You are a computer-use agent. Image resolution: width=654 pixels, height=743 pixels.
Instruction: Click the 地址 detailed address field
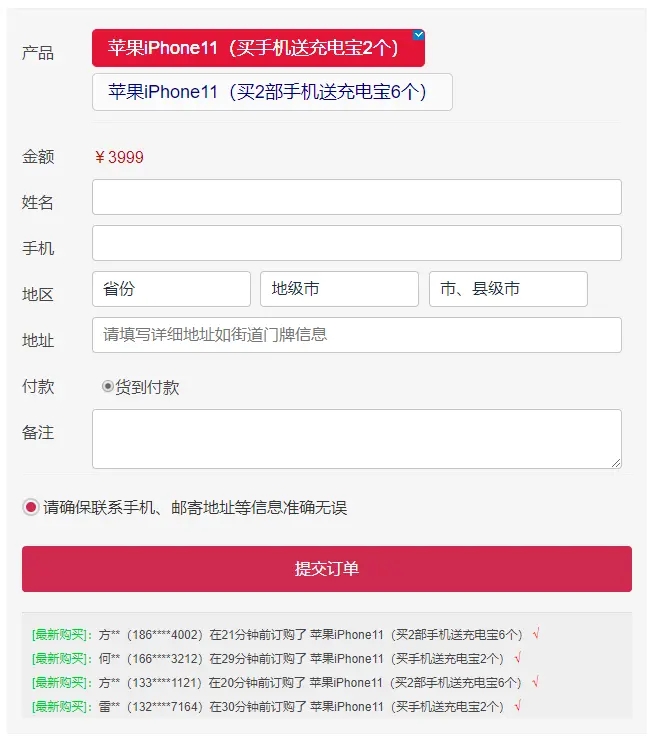(x=356, y=335)
